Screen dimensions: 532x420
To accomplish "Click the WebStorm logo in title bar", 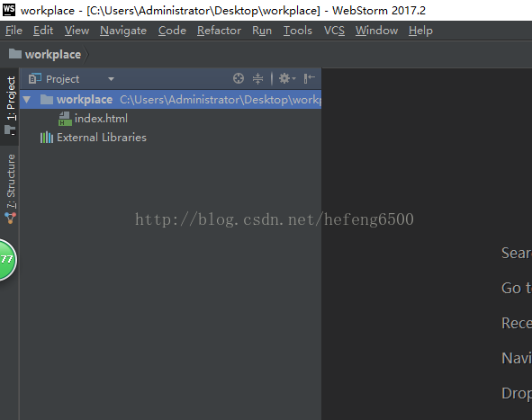I will click(x=9, y=10).
